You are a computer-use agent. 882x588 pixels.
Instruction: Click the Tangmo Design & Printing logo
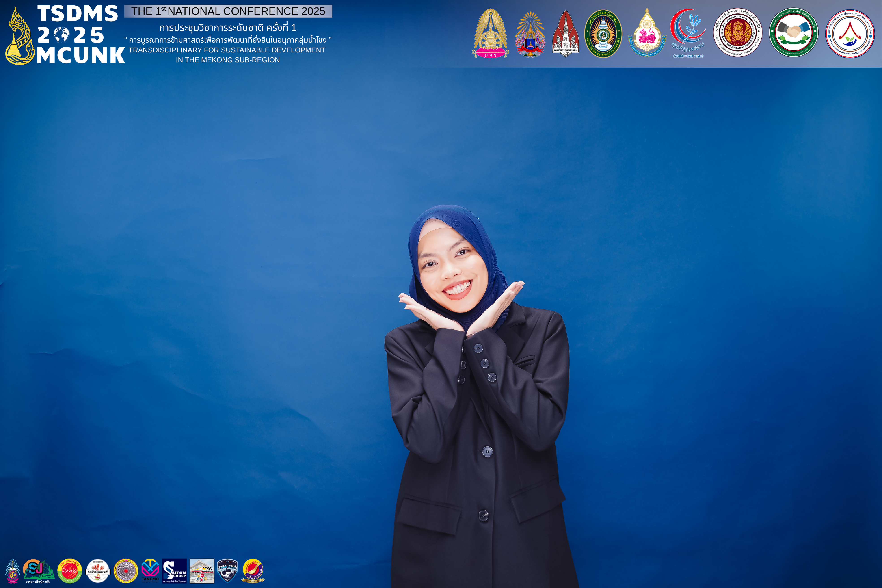(150, 570)
